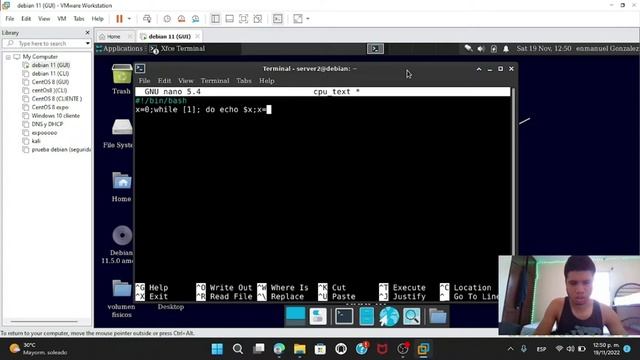Open the VM menu
The image size is (640, 360).
pos(62,19)
